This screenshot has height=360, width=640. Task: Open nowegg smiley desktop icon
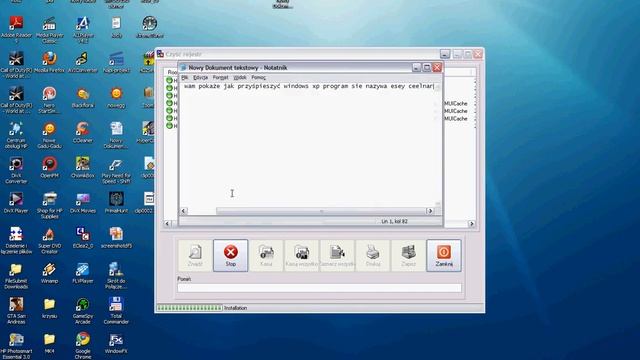click(x=116, y=97)
